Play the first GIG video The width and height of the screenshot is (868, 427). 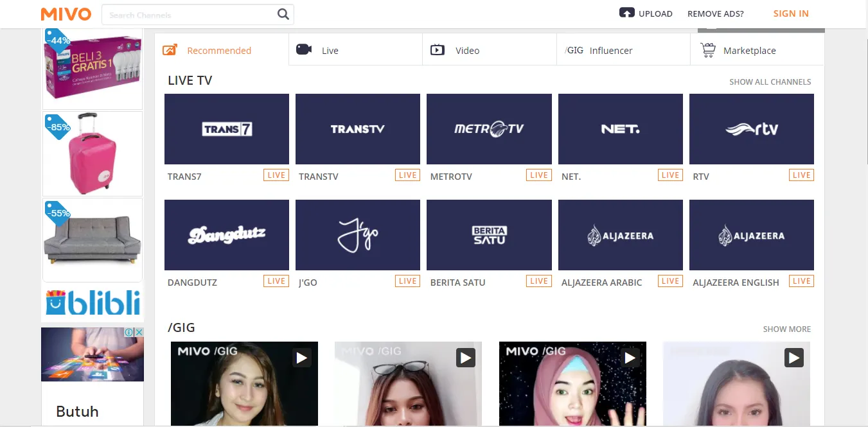click(302, 357)
